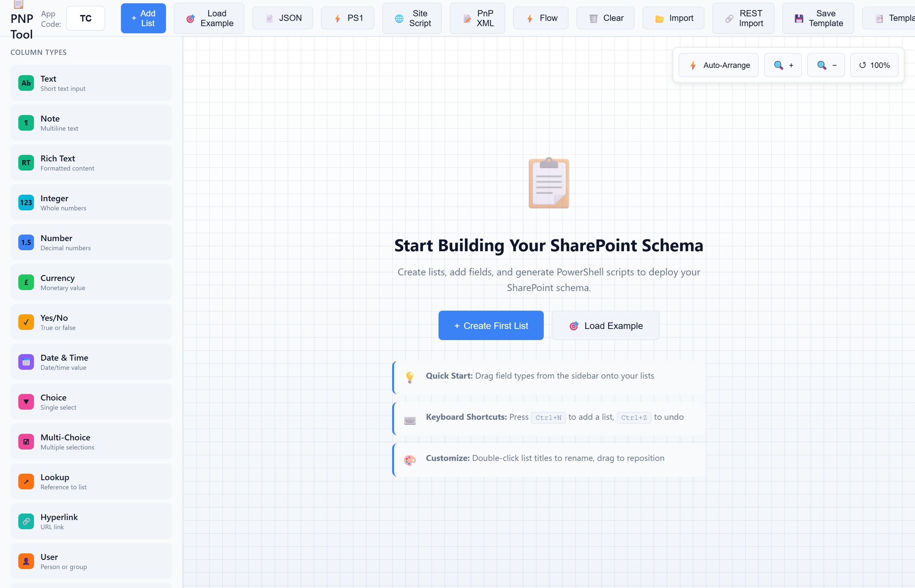Select the Note paragraph icon
This screenshot has height=588, width=915.
[26, 123]
